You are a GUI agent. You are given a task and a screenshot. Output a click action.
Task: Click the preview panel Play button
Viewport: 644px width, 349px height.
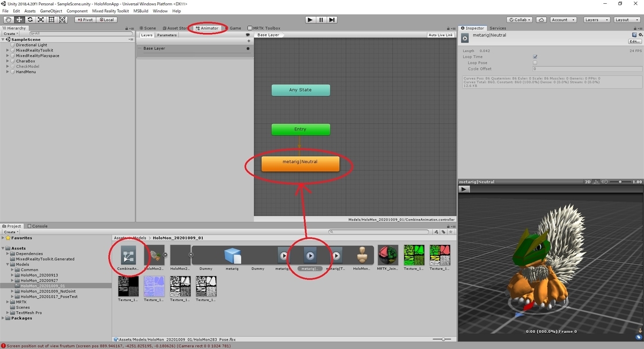pos(464,189)
